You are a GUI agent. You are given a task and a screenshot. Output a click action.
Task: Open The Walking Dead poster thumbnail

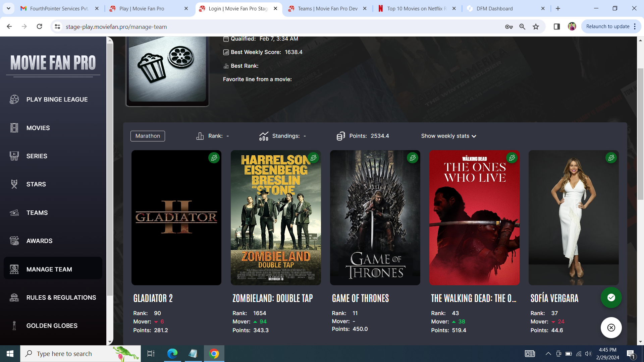click(474, 218)
